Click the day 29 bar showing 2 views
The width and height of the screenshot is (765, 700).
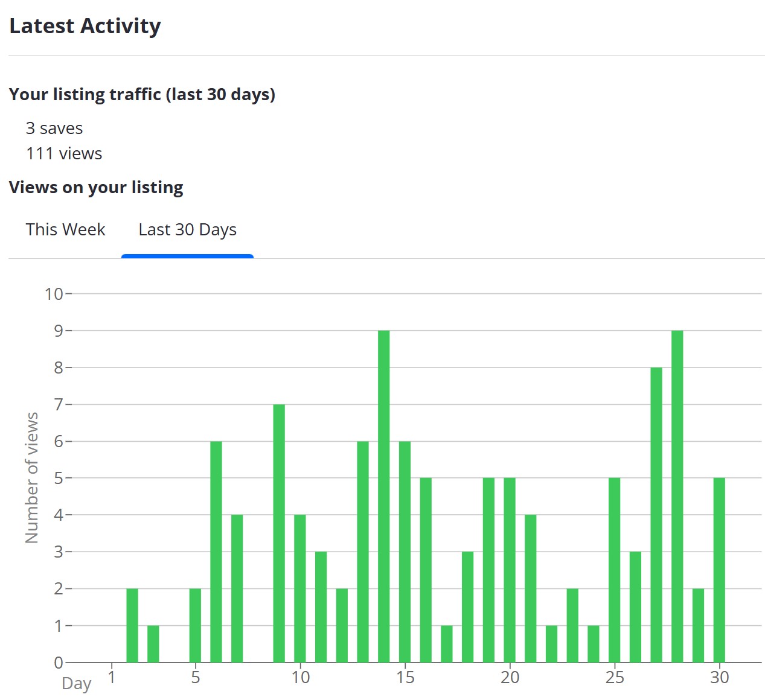point(698,626)
